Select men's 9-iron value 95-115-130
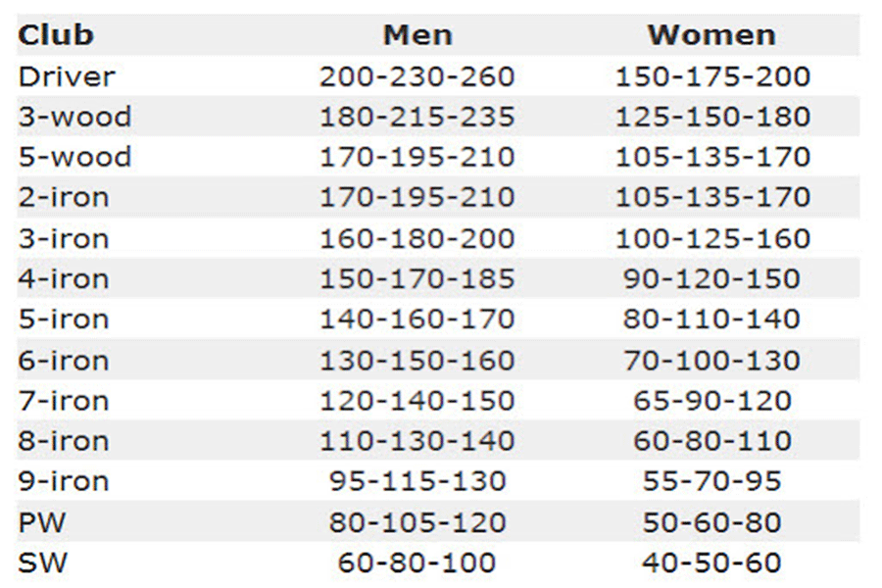This screenshot has height=588, width=882. (x=417, y=481)
